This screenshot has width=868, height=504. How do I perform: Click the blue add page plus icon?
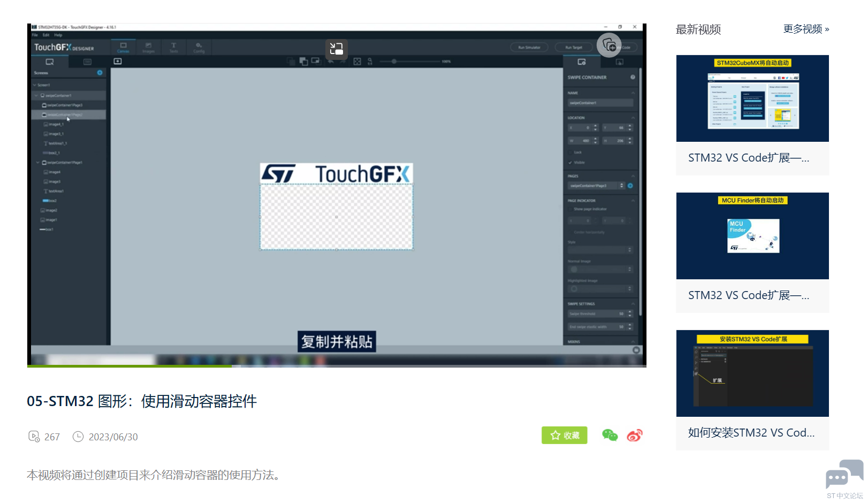(x=630, y=186)
